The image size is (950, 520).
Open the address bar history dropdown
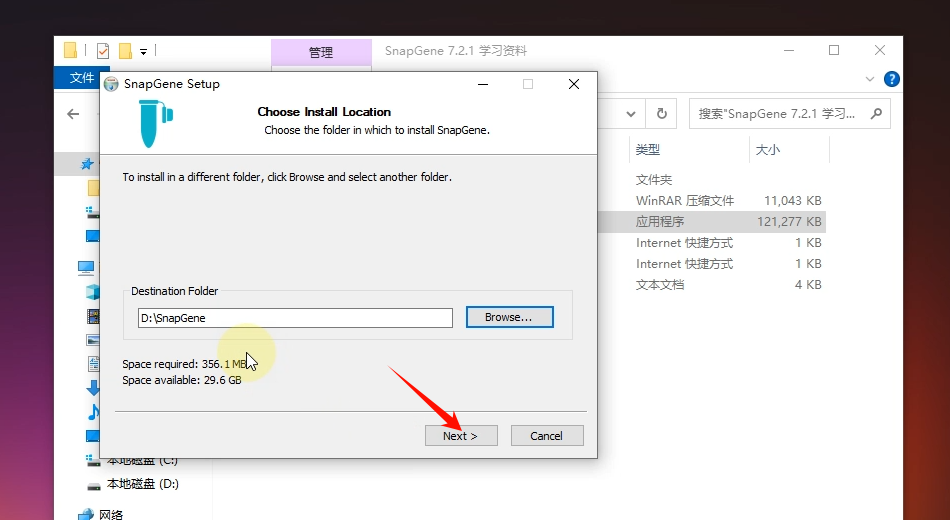pos(630,114)
